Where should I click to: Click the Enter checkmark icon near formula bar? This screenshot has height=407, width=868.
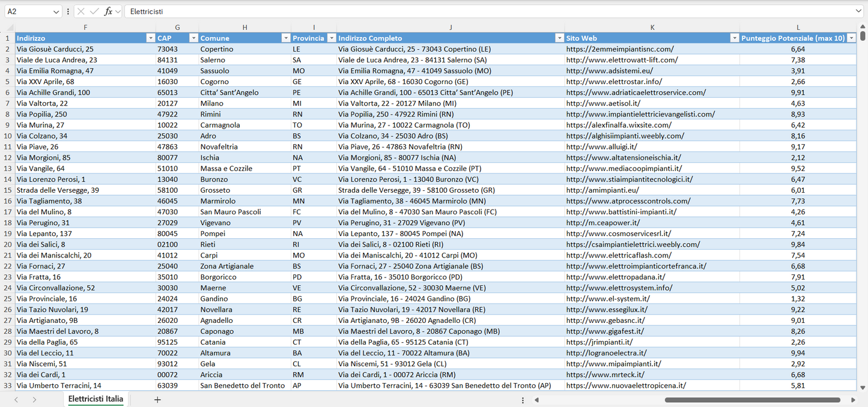[x=93, y=11]
